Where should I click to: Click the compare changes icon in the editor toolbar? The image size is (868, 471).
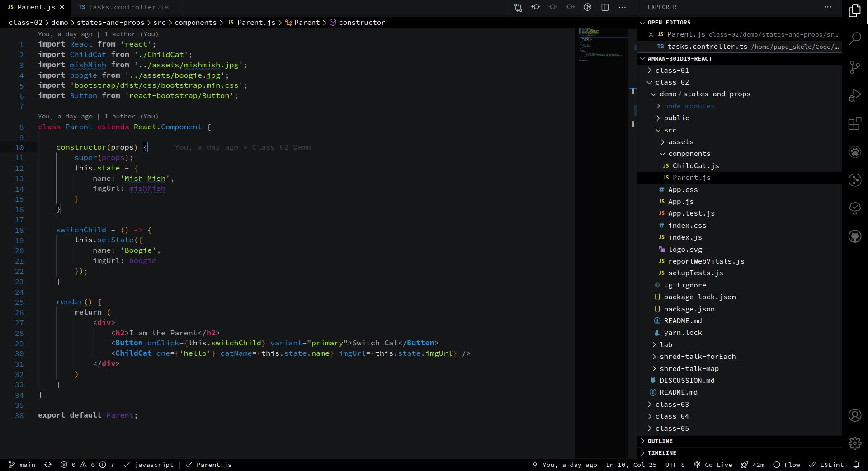coord(518,7)
